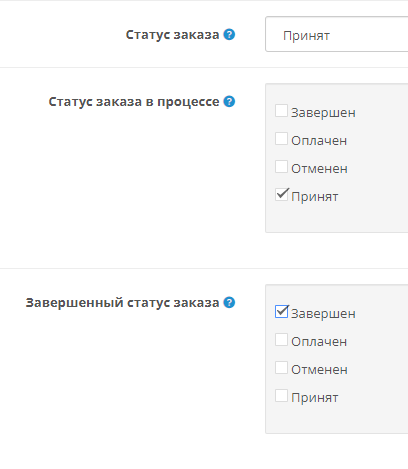408x469 pixels.
Task: Click Завершен label text in the in-process list
Action: 323,113
